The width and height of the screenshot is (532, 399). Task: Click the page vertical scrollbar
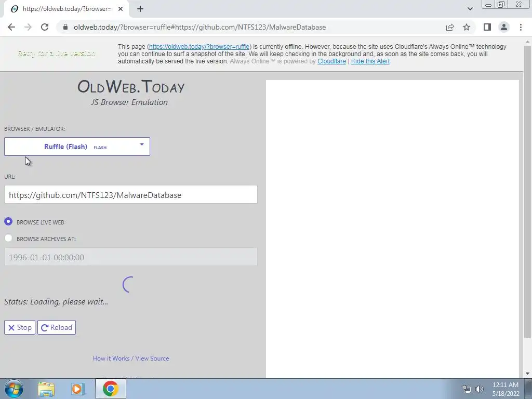pyautogui.click(x=527, y=192)
